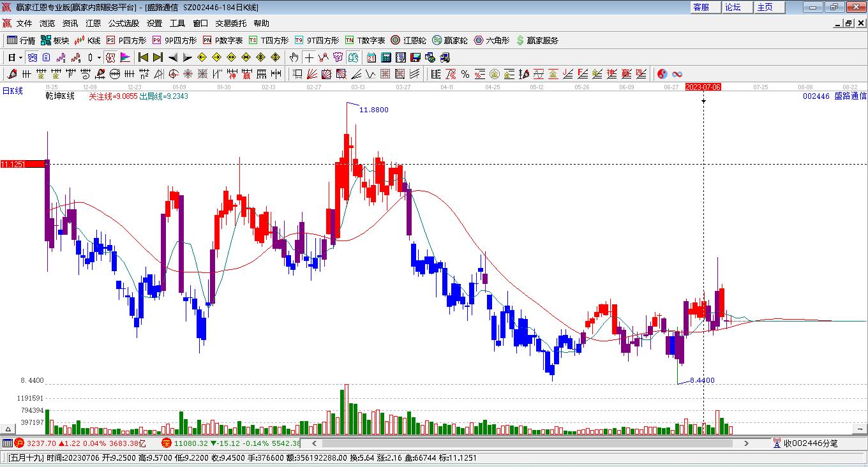Jump to last bar with skip-end icon
868x467 pixels.
click(158, 57)
